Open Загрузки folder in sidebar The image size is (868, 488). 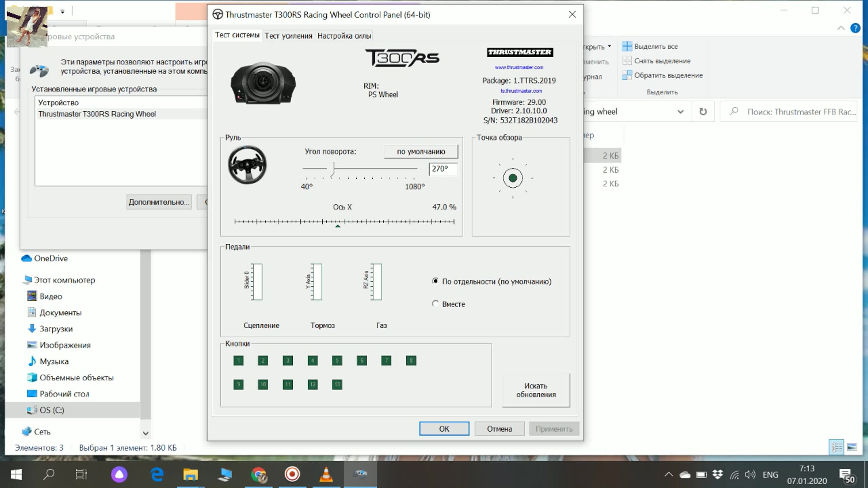(50, 329)
